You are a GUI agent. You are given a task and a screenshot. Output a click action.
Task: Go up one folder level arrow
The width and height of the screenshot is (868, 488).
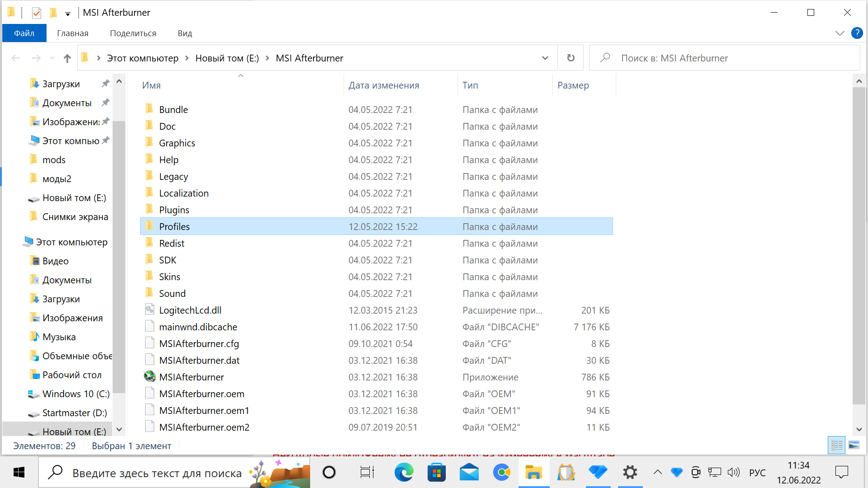[67, 58]
